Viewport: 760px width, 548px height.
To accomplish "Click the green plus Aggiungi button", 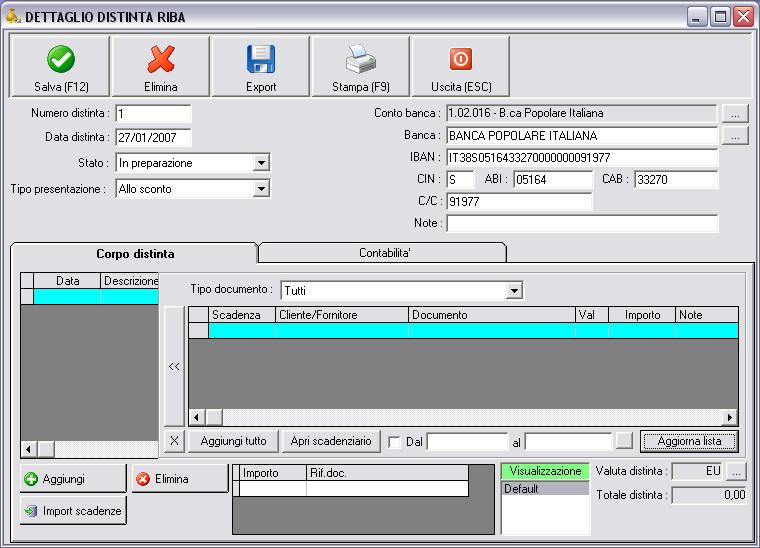I will 73,479.
